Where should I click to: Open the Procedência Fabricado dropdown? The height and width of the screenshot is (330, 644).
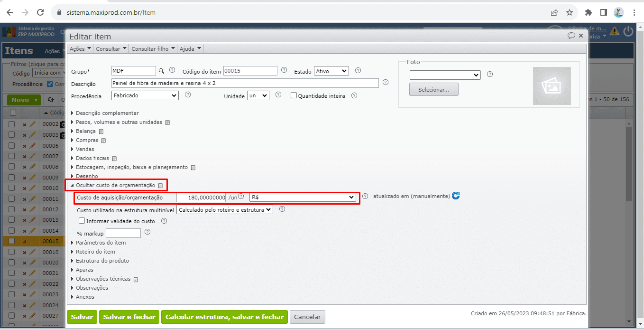[x=145, y=95]
